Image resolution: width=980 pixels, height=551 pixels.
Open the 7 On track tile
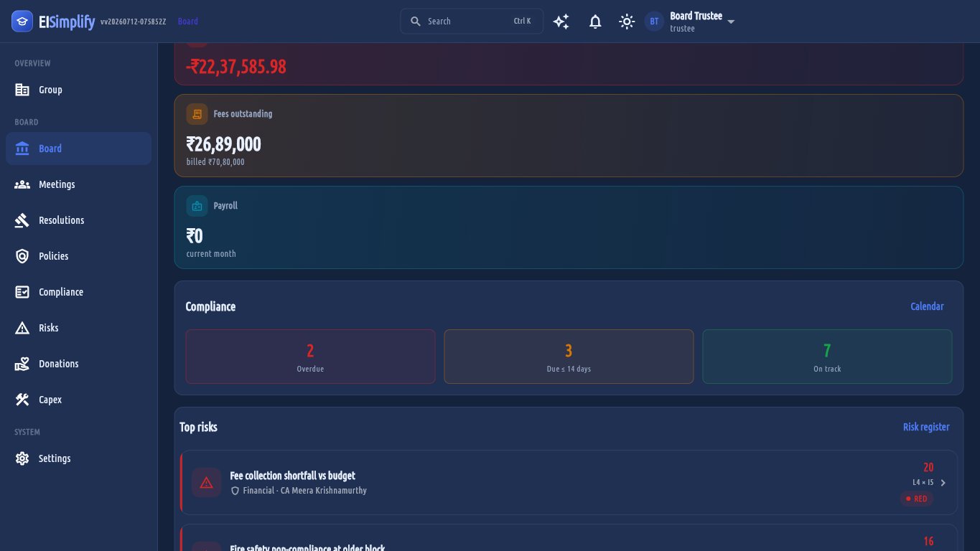click(827, 357)
